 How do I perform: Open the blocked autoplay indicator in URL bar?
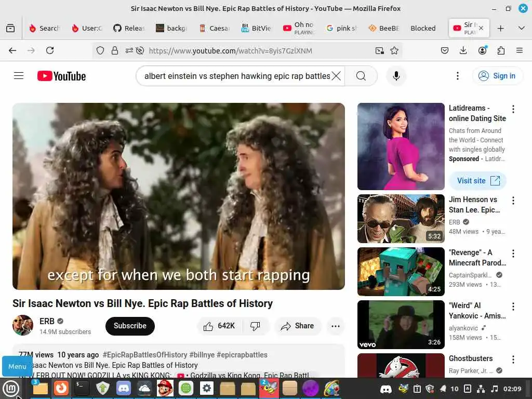click(140, 50)
